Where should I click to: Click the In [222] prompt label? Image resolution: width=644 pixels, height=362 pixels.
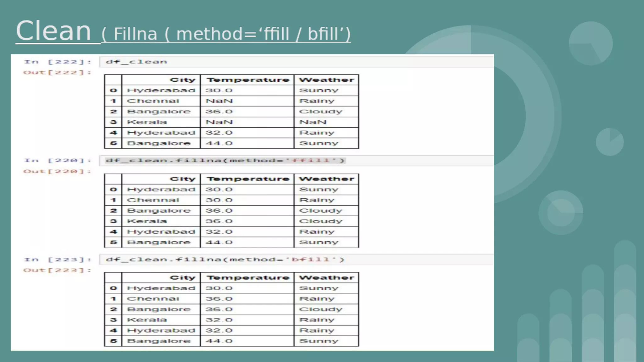[x=58, y=62]
